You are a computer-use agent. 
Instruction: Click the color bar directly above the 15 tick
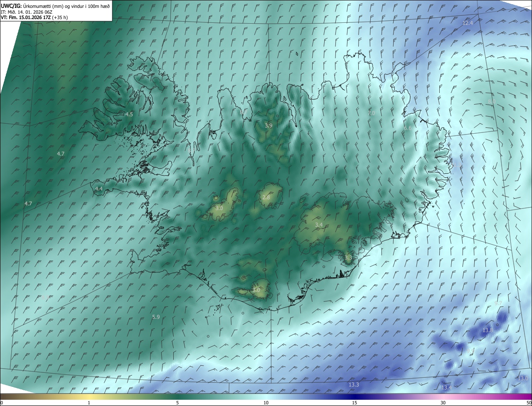[x=355, y=396]
